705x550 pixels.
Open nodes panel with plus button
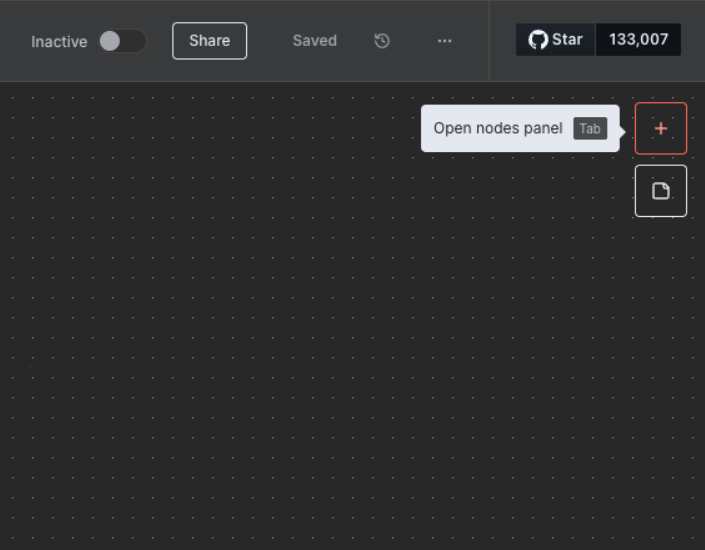coord(660,129)
